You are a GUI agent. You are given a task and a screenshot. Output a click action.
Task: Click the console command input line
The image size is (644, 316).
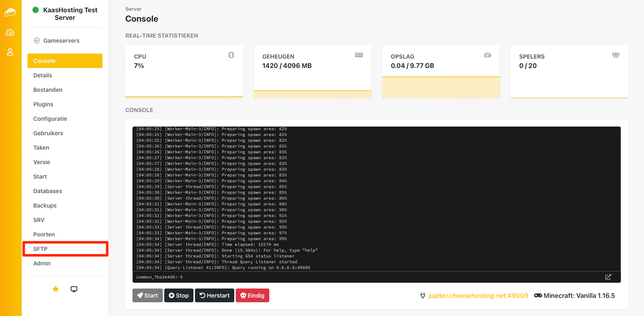click(361, 277)
